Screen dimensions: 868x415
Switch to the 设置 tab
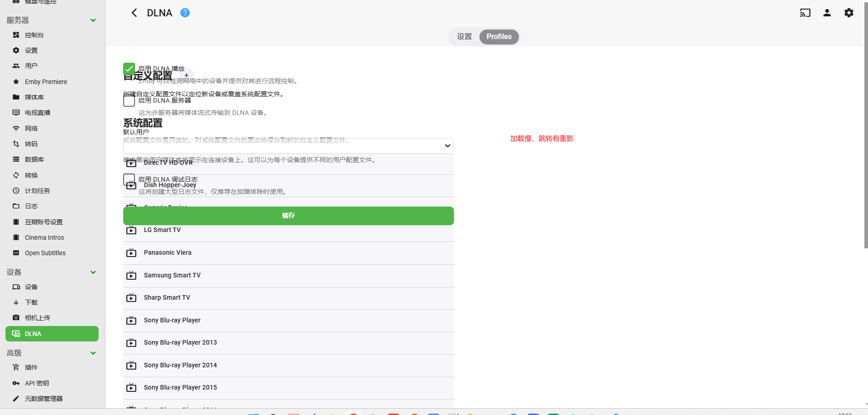pos(464,37)
